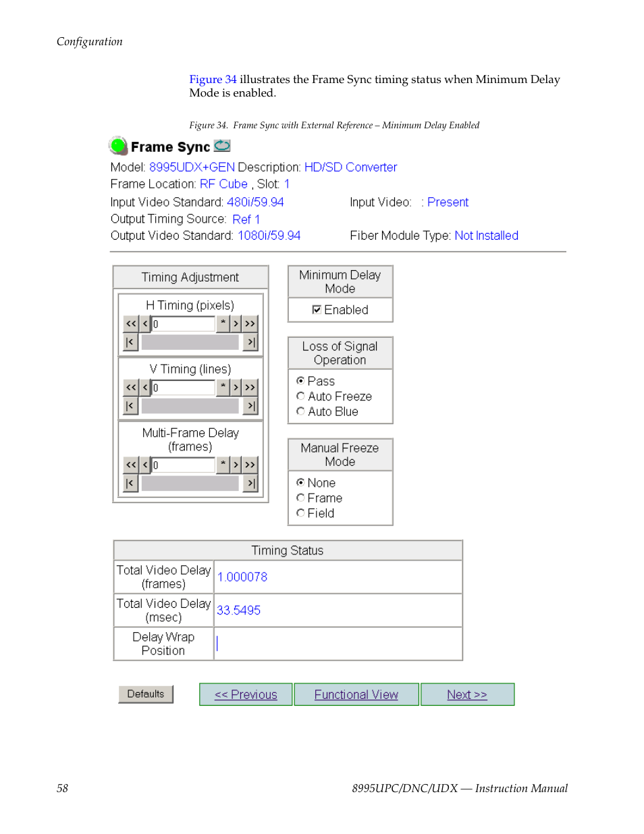
Task: Click the Defaults button
Action: [x=146, y=694]
